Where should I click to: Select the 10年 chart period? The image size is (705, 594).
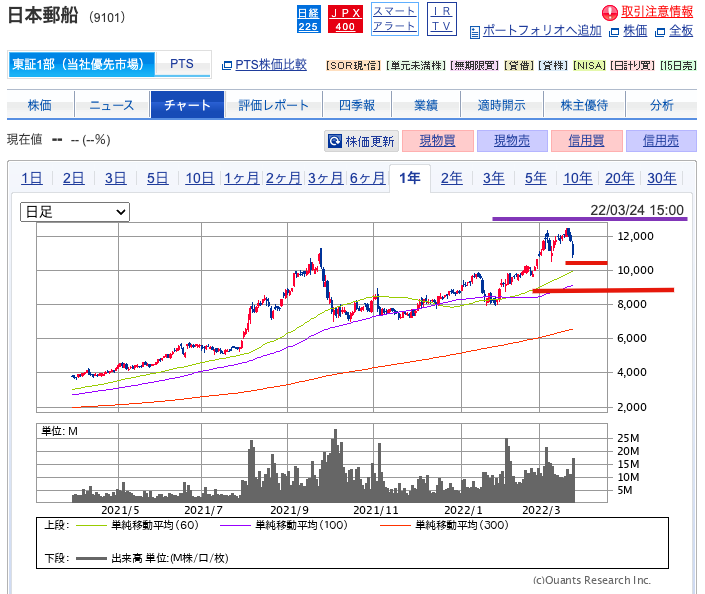tap(578, 179)
